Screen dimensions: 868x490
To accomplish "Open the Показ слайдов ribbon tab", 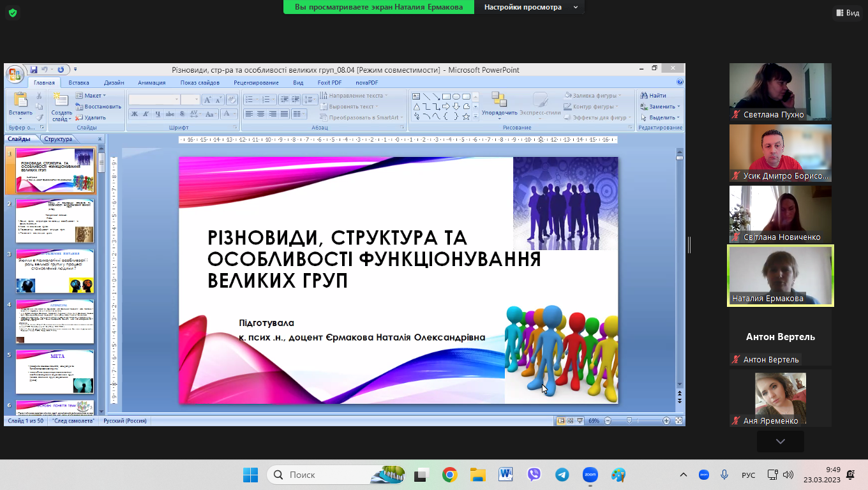I will pyautogui.click(x=200, y=82).
